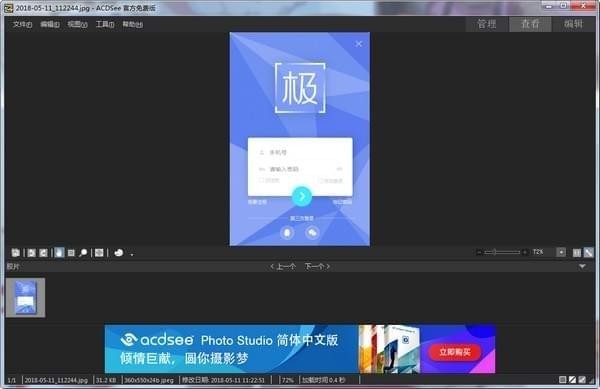Click the full-screen view toolbar icon
This screenshot has height=389, width=600.
pos(99,253)
